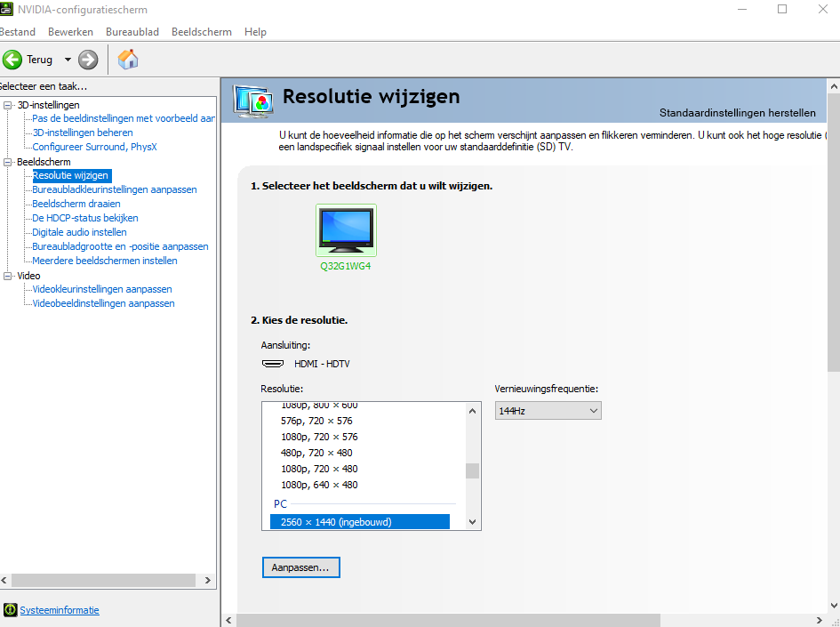Open Configureer Surround, PhysX
Viewport: 840px width, 627px height.
click(94, 147)
